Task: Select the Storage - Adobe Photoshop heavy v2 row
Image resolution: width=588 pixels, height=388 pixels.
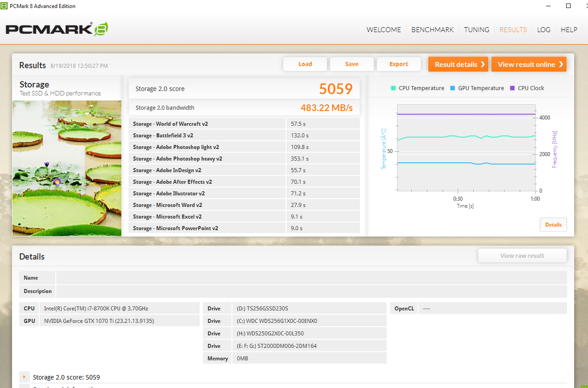Action: click(x=244, y=158)
